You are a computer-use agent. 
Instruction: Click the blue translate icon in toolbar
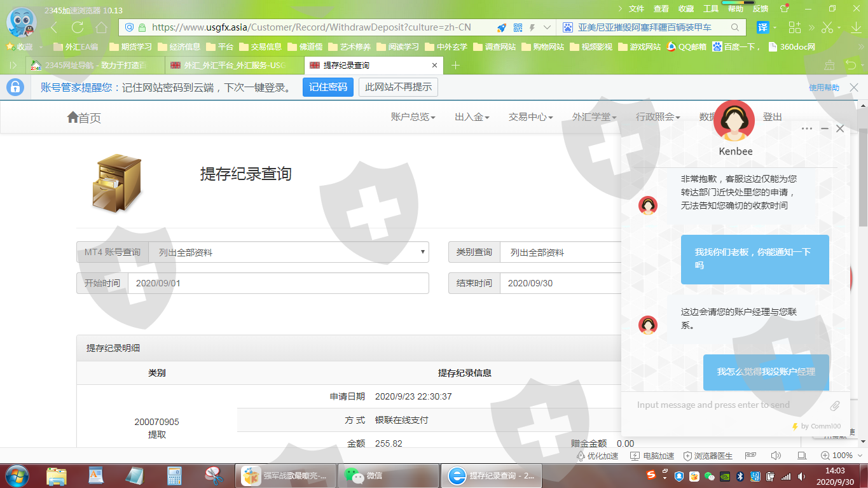click(762, 27)
